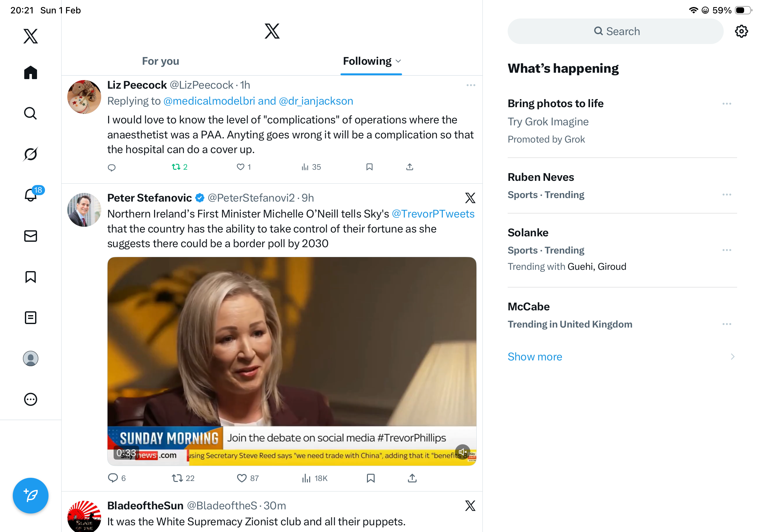Viewport: 762px width, 532px height.
Task: Bookmark Peter Stefanovic's video post
Action: point(370,478)
